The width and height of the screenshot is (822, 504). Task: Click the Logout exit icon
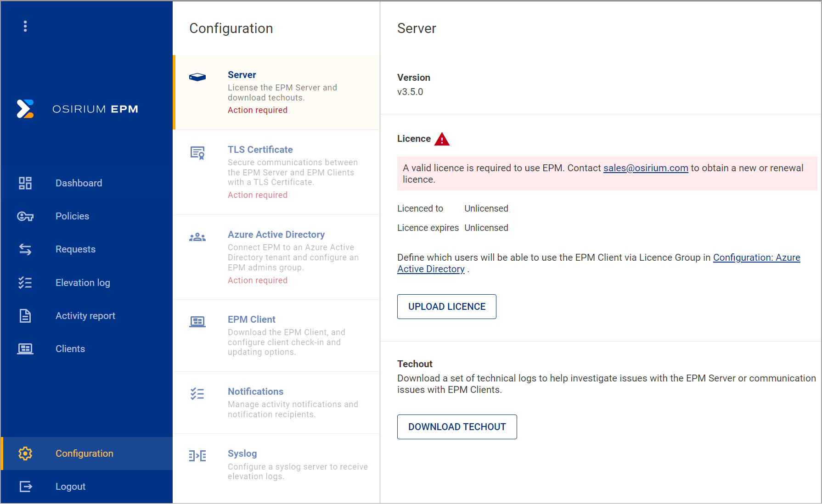click(26, 487)
